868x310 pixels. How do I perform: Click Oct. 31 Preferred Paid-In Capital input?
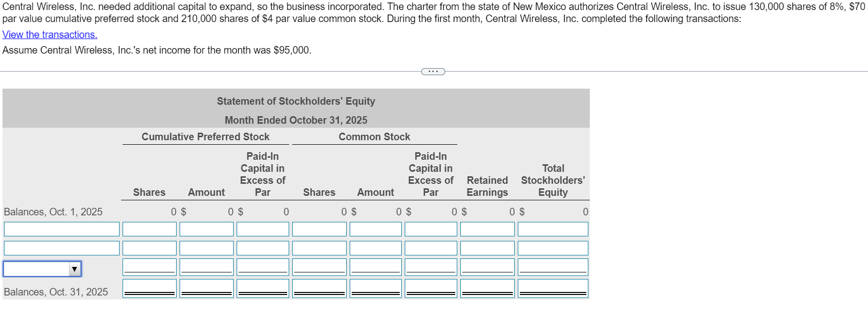tap(263, 288)
